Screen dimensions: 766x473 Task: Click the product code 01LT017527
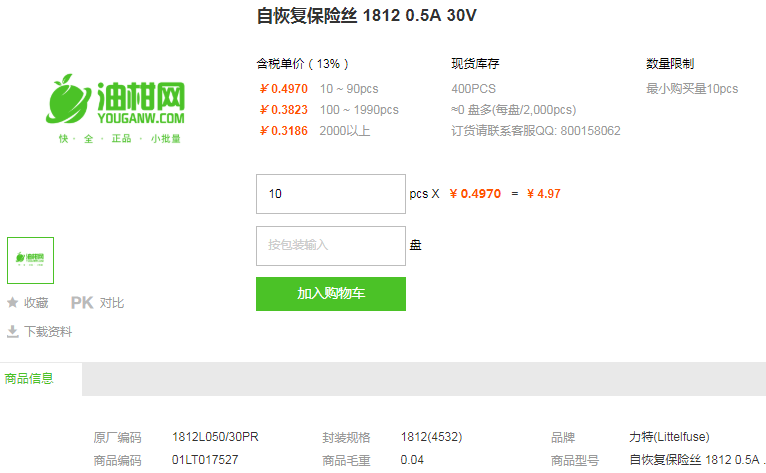pyautogui.click(x=205, y=460)
